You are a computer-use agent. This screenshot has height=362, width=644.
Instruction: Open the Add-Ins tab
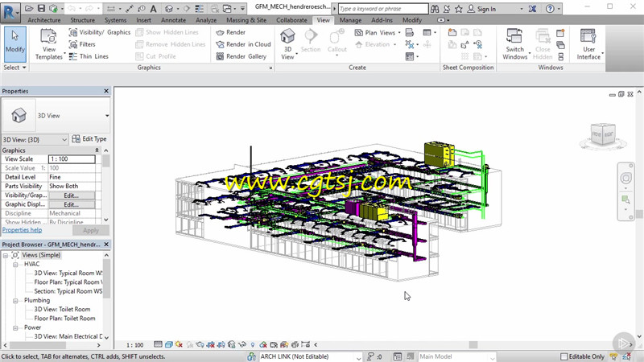[x=382, y=20]
